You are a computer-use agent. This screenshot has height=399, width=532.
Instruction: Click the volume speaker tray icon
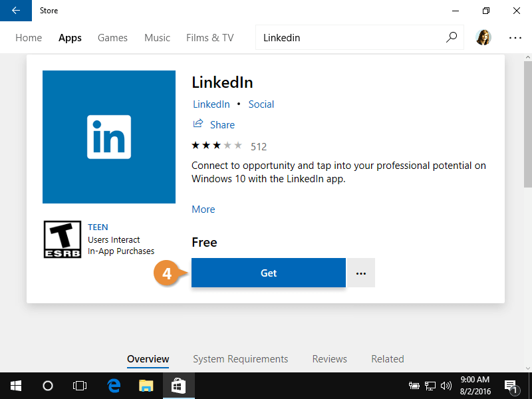click(x=446, y=386)
